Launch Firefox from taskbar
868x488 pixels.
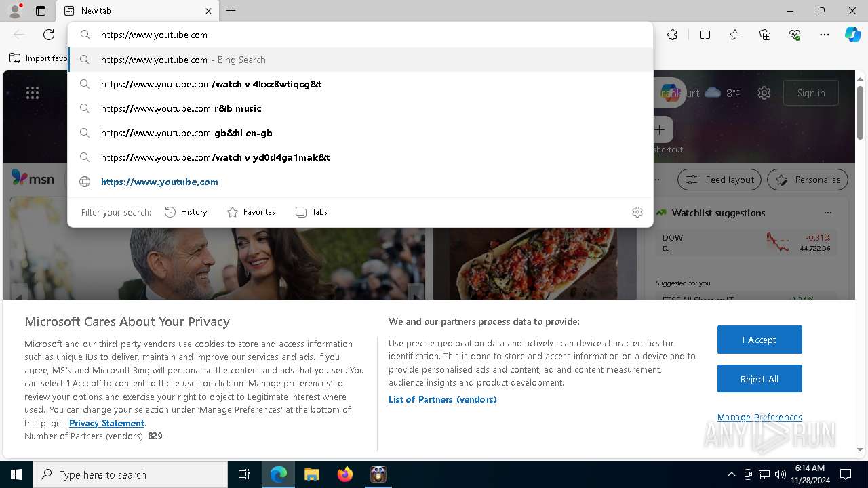(x=344, y=474)
